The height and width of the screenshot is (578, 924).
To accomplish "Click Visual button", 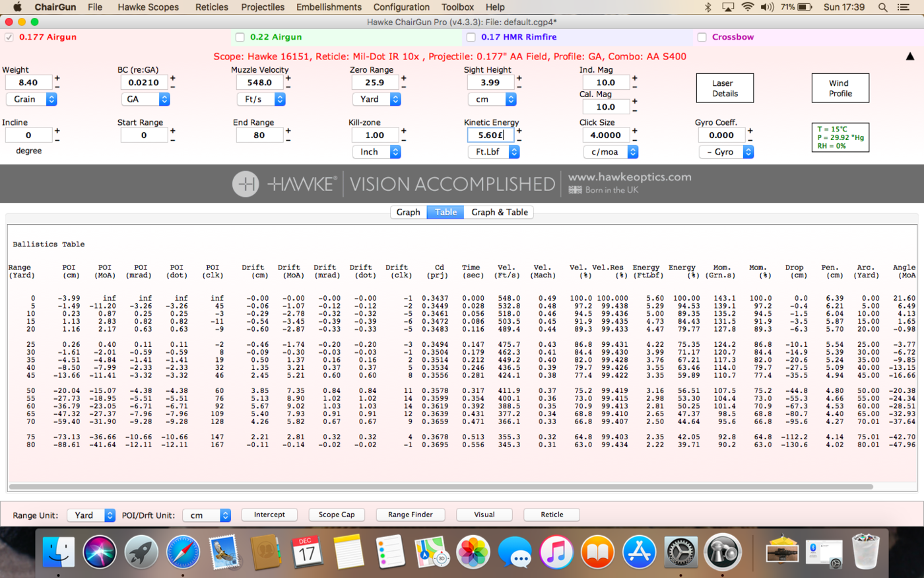I will (484, 515).
